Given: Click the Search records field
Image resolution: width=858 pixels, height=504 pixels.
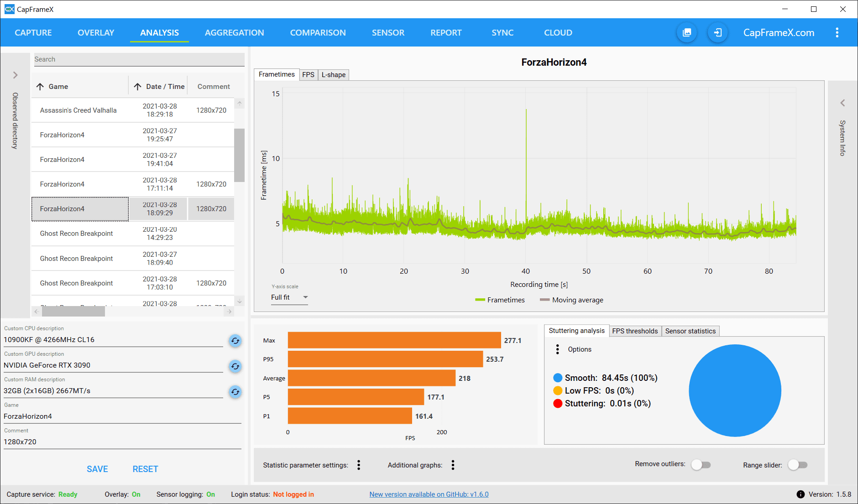Looking at the screenshot, I should click(139, 59).
